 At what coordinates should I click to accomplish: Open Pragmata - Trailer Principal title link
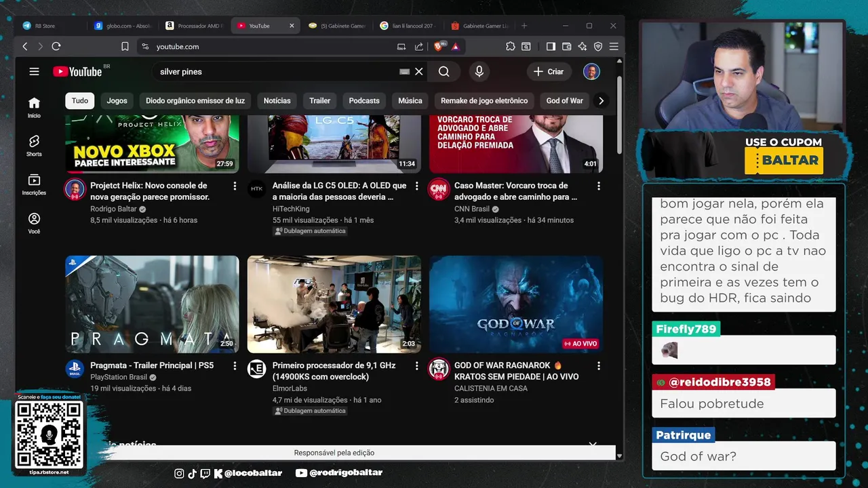[x=152, y=365]
